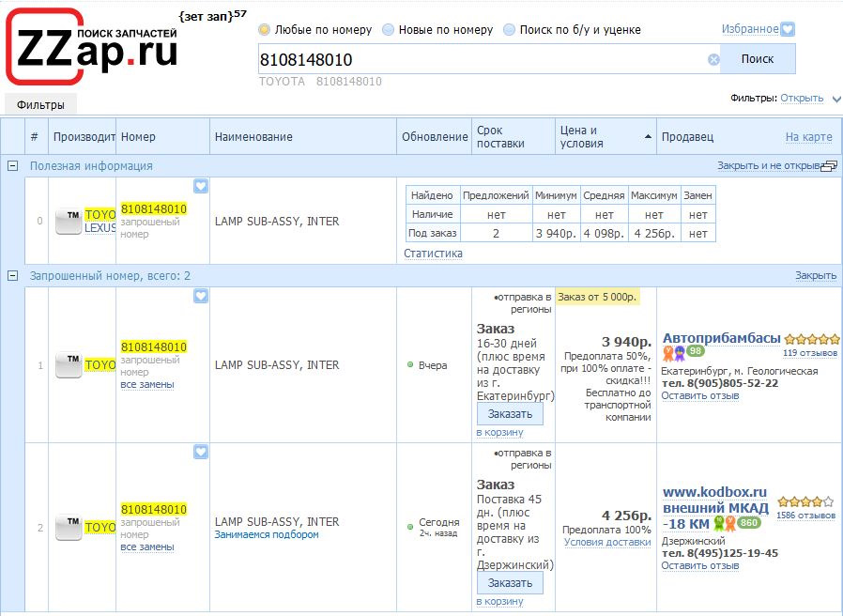Image resolution: width=843 pixels, height=616 pixels.
Task: Open 119 отзывов reviews link
Action: (x=809, y=353)
